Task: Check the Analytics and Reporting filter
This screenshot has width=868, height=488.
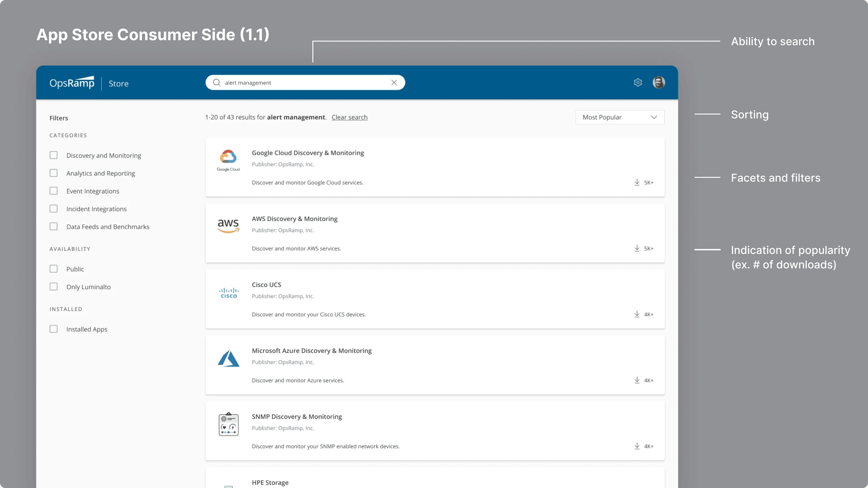Action: (x=54, y=173)
